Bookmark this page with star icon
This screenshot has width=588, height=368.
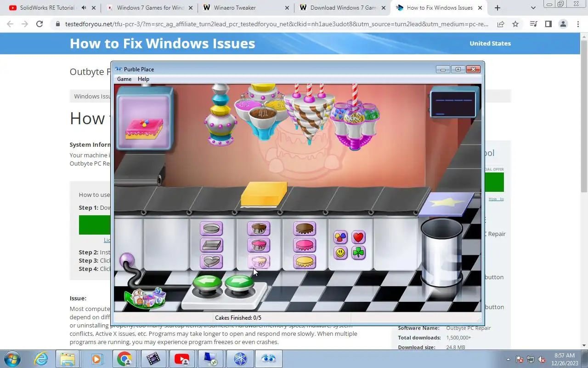(x=515, y=24)
